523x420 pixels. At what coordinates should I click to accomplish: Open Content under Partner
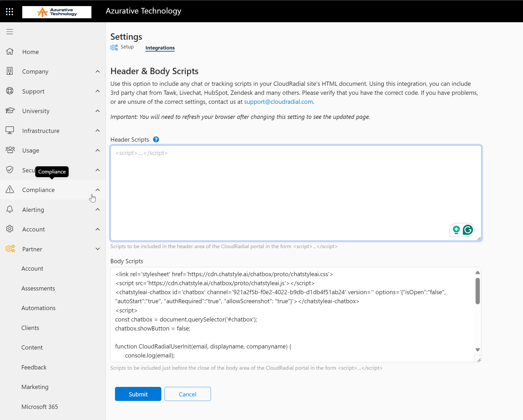click(x=32, y=347)
